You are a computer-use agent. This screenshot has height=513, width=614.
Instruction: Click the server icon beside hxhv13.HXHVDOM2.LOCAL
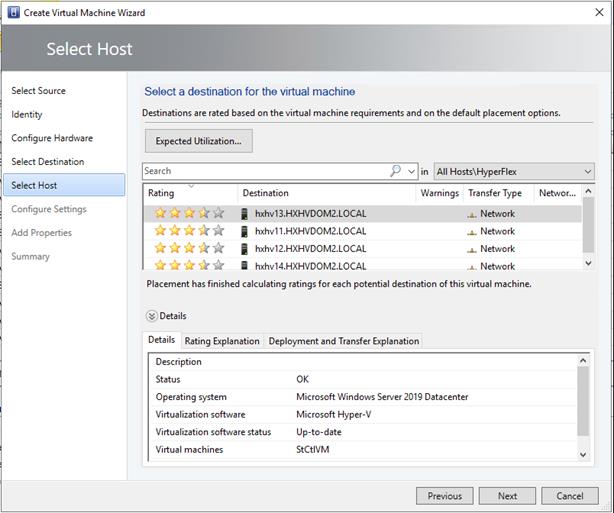244,214
